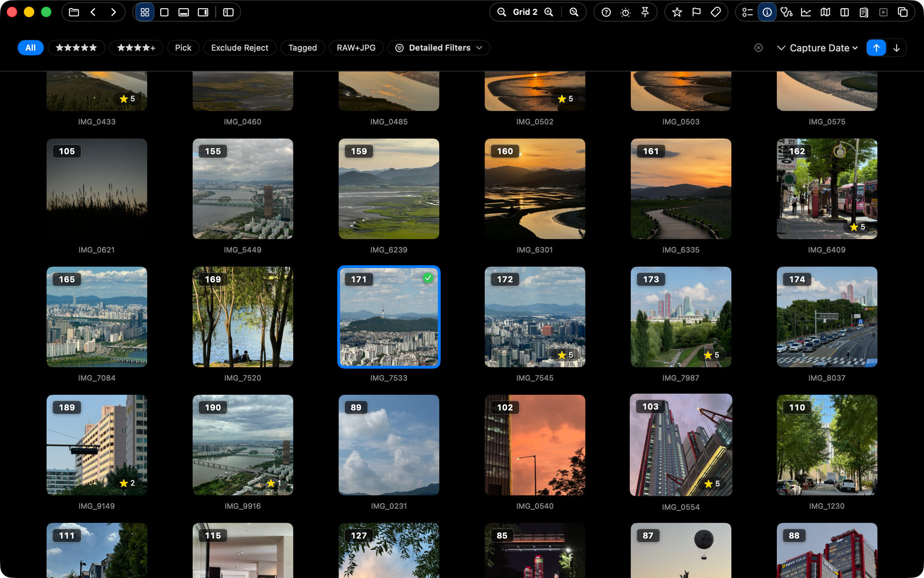Click the stethoscope diagnostics icon
This screenshot has height=578, width=924.
pos(786,12)
